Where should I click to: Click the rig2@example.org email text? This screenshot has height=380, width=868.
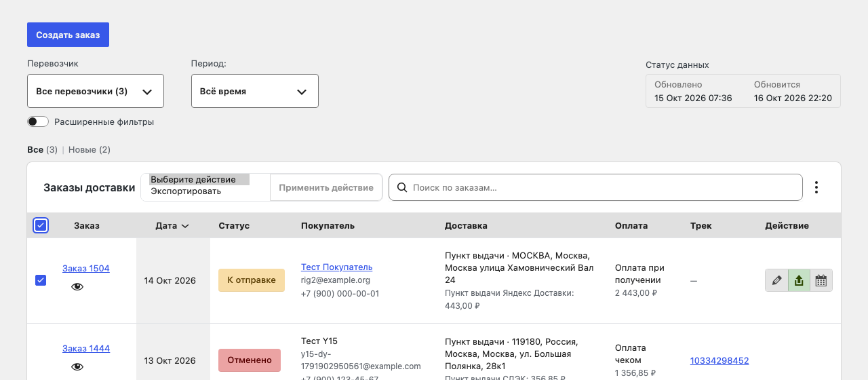[336, 280]
